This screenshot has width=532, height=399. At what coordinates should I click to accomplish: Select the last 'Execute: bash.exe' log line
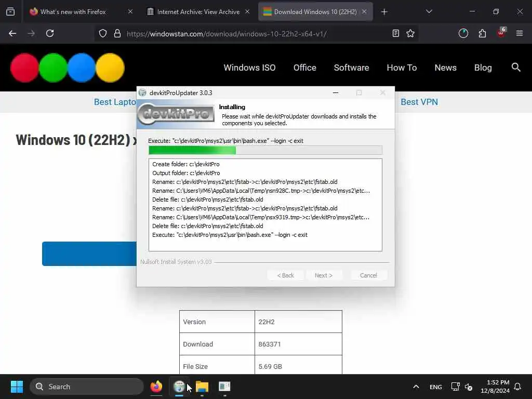click(x=230, y=235)
